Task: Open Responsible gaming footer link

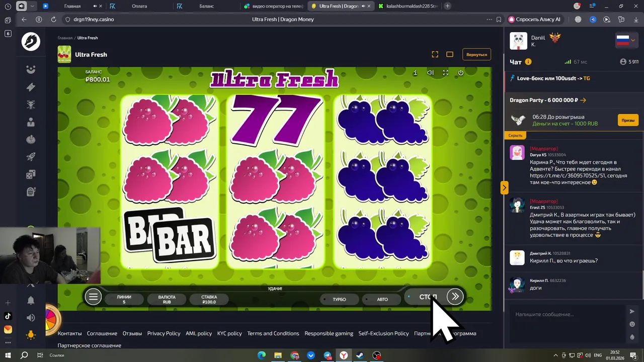Action: (x=329, y=333)
